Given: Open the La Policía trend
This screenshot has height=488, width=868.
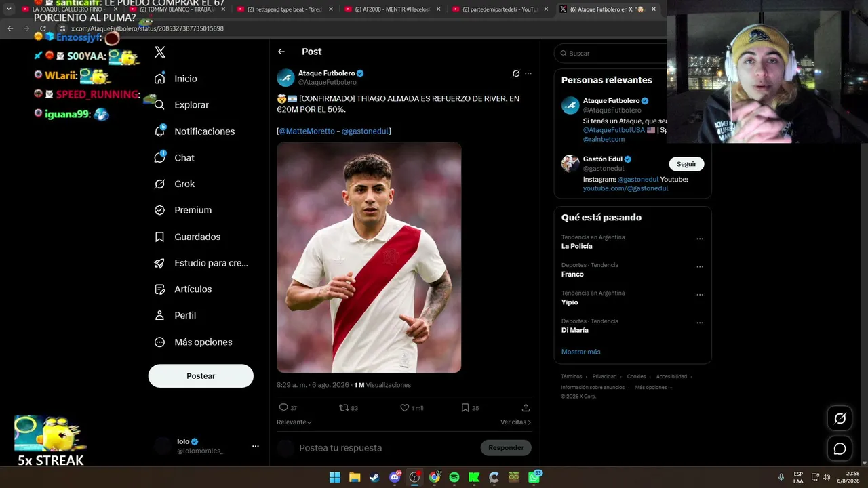Looking at the screenshot, I should 577,247.
